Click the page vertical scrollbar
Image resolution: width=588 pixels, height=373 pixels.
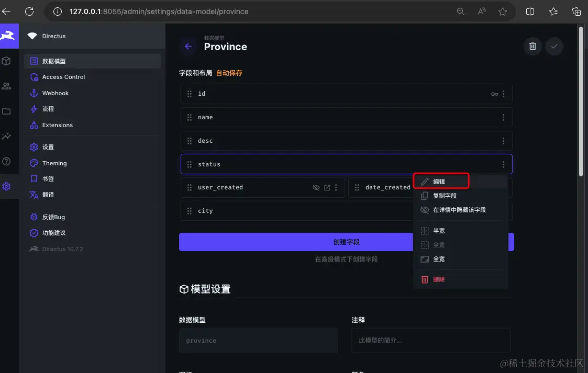coord(581,101)
